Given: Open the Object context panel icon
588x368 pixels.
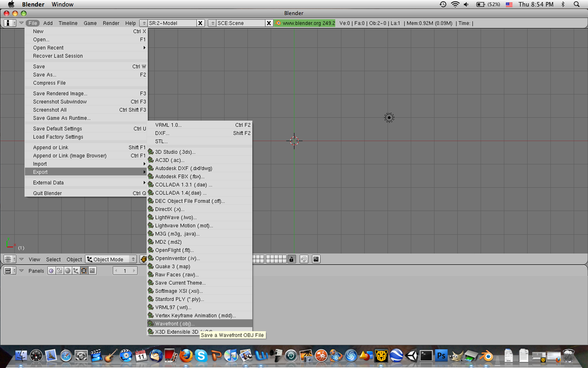Looking at the screenshot, I should point(76,271).
